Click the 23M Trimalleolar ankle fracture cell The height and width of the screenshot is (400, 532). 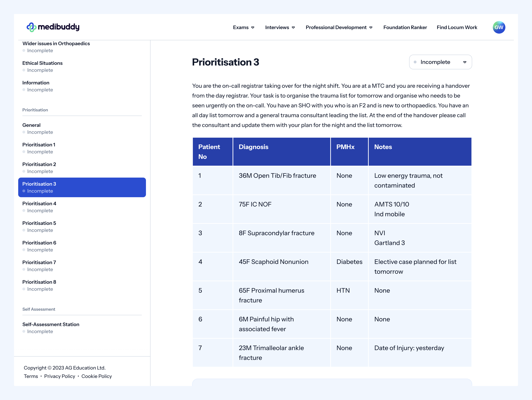(282, 353)
